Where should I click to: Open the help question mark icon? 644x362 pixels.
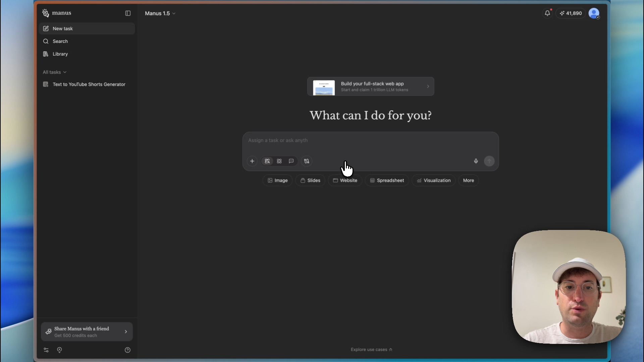127,350
